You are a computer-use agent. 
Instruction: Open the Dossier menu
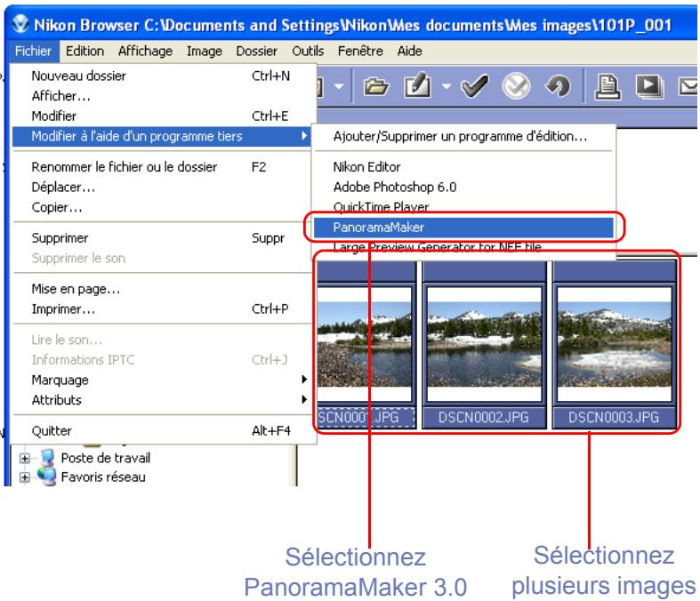tap(257, 51)
